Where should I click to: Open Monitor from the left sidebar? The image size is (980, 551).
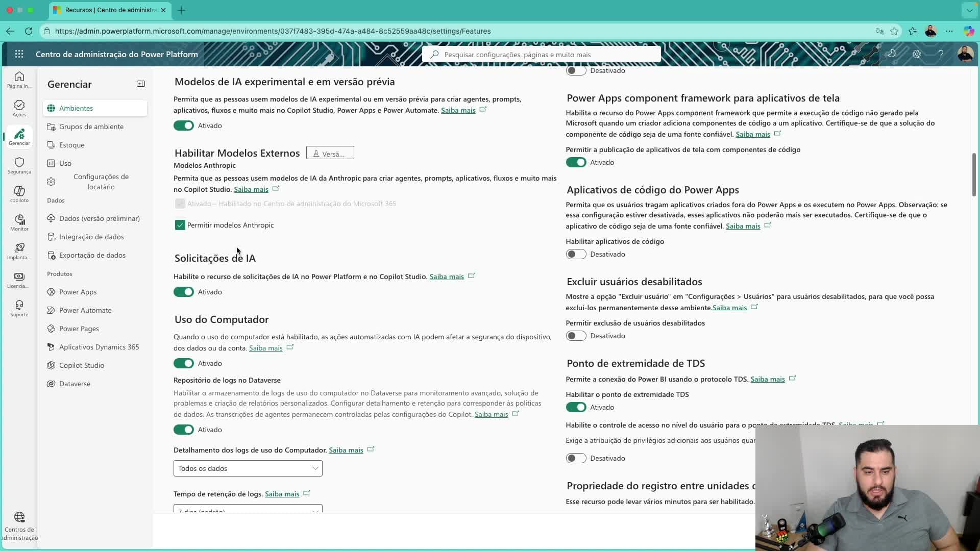point(19,222)
